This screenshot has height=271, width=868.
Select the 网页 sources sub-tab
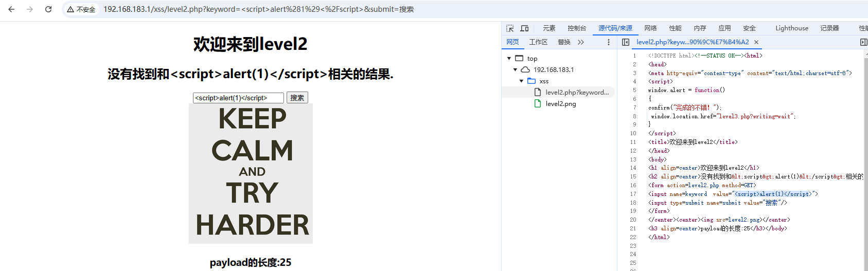pos(512,42)
